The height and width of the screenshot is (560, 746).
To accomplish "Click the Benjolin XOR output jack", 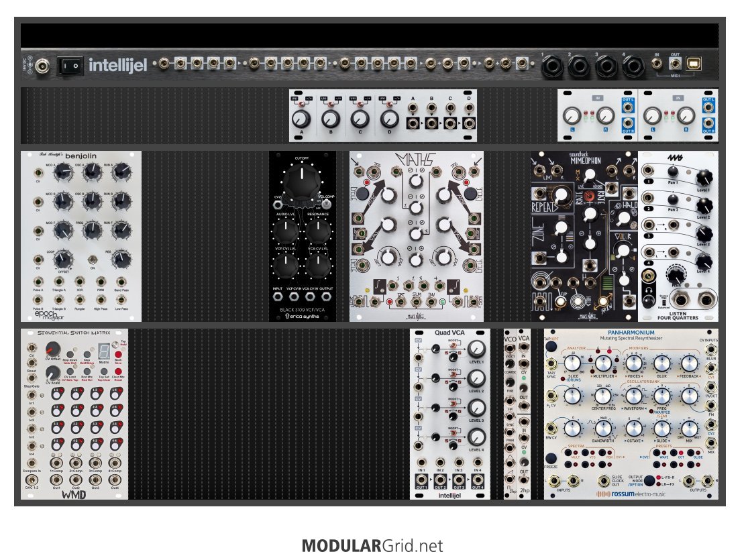I will (x=79, y=281).
